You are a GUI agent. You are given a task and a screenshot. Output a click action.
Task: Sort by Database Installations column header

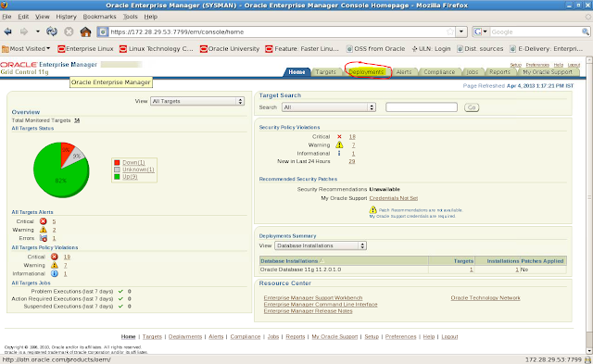(x=289, y=261)
